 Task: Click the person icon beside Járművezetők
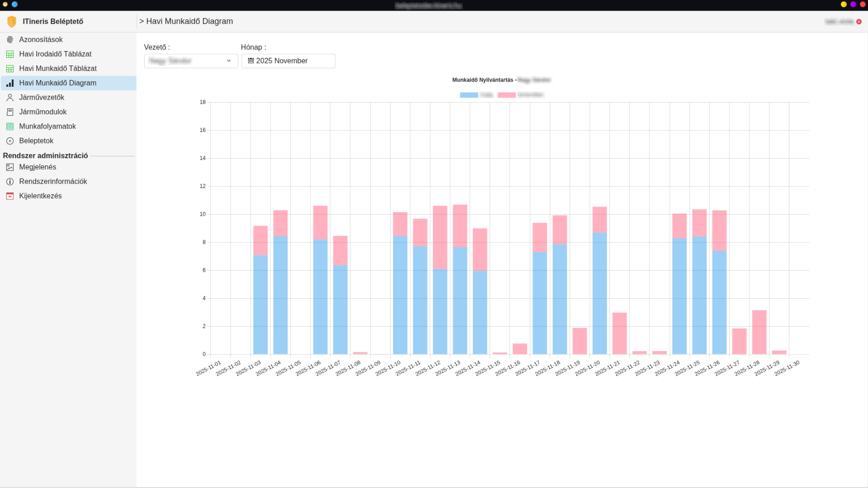pyautogui.click(x=10, y=98)
